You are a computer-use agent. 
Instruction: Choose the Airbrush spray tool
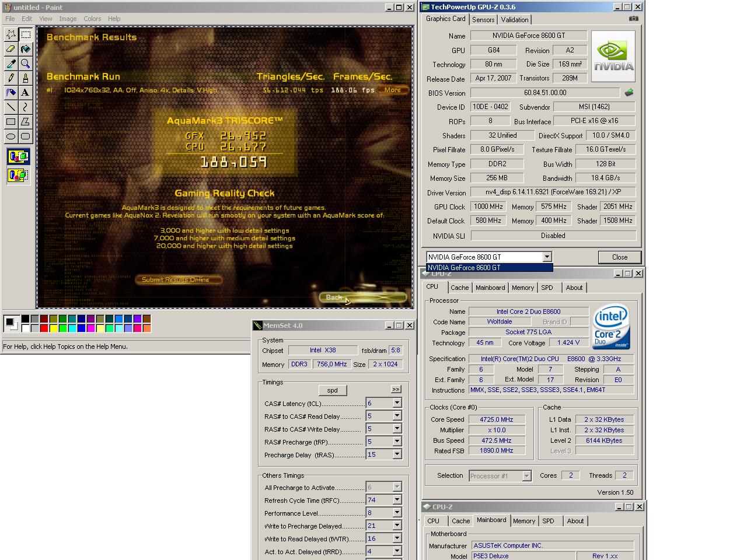coord(11,93)
